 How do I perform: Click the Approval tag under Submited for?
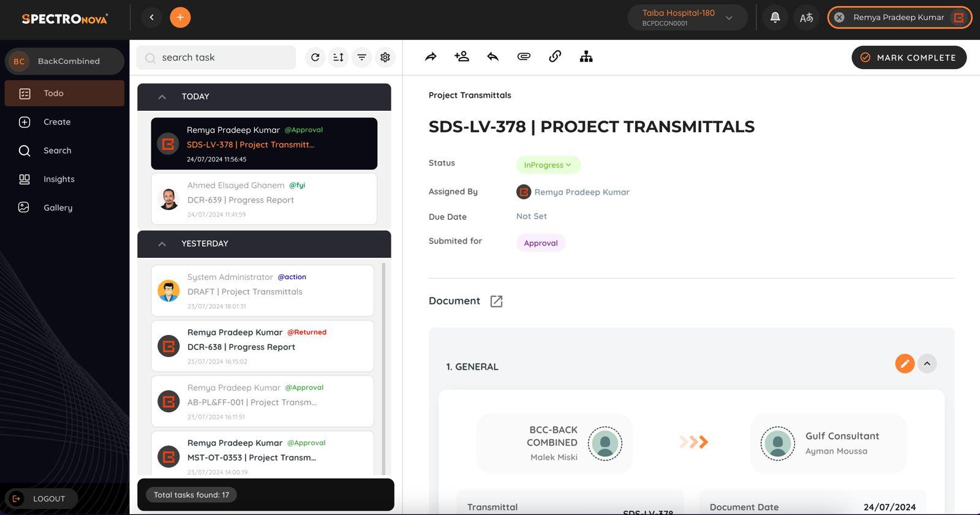click(541, 243)
